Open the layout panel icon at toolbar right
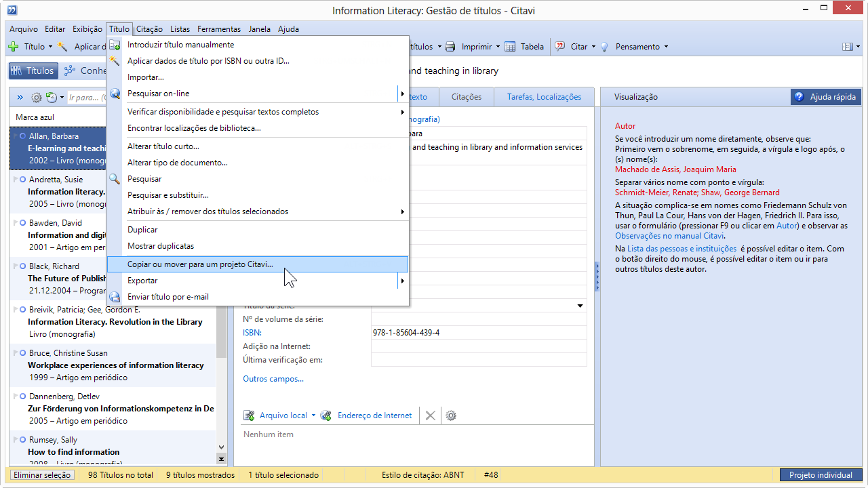The image size is (868, 488). pyautogui.click(x=847, y=47)
